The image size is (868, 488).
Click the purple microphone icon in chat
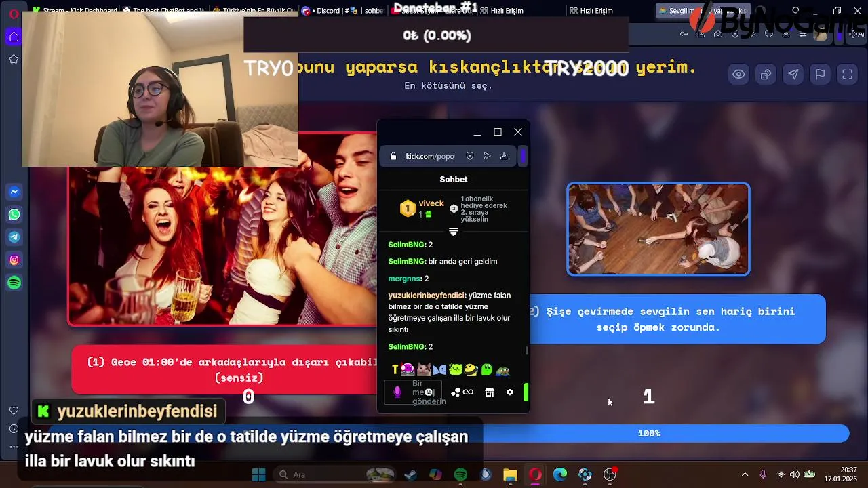[x=397, y=392]
